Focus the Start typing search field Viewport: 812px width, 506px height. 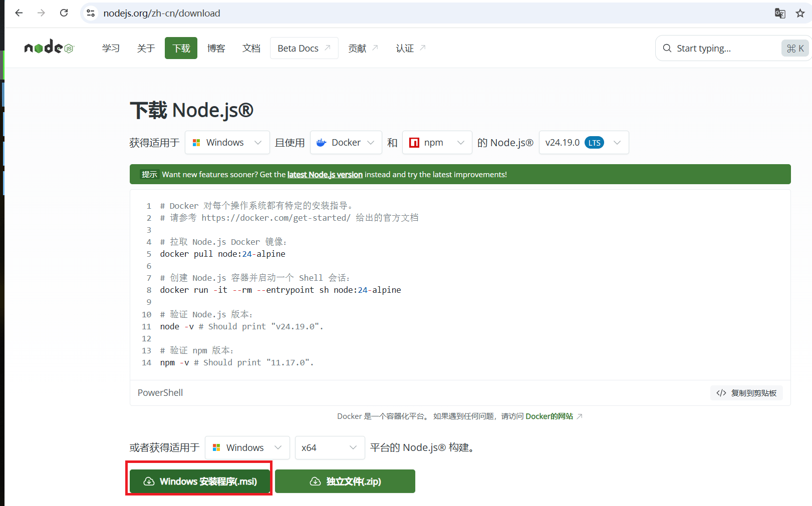733,48
